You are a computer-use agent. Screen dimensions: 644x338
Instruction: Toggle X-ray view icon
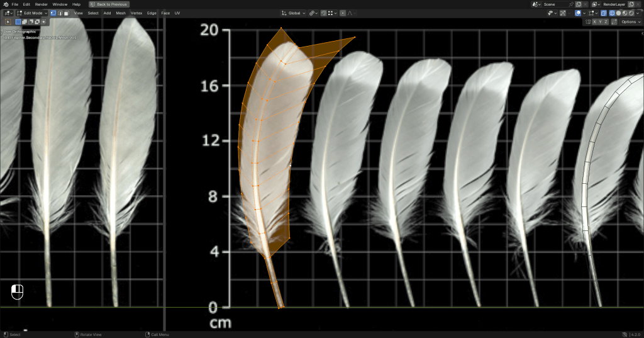[x=604, y=13]
